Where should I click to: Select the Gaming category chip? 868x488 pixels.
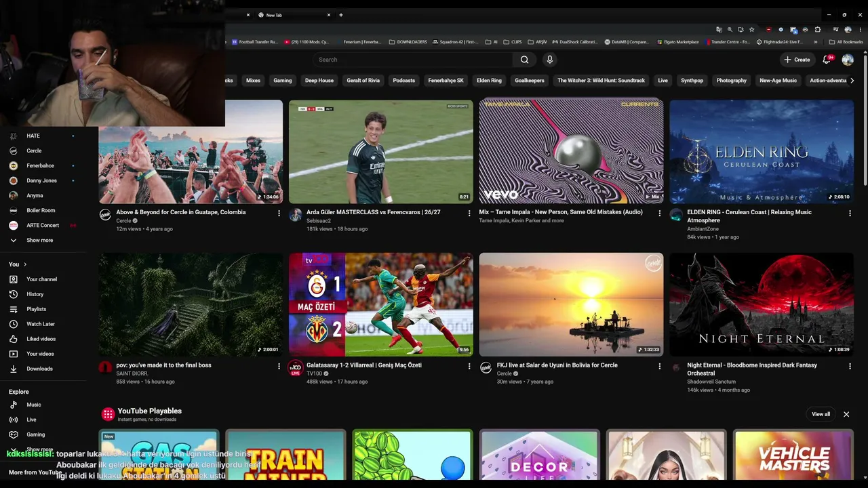pos(283,81)
